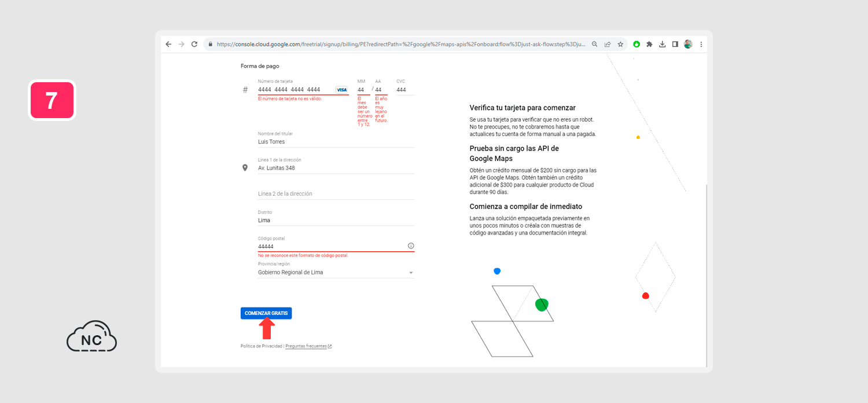
Task: Open the Provincia/región dropdown
Action: (x=336, y=272)
